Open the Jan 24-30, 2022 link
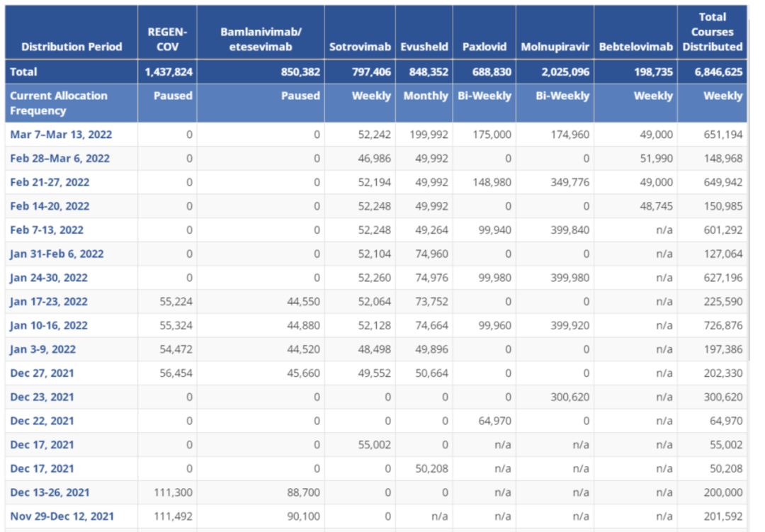 click(49, 278)
